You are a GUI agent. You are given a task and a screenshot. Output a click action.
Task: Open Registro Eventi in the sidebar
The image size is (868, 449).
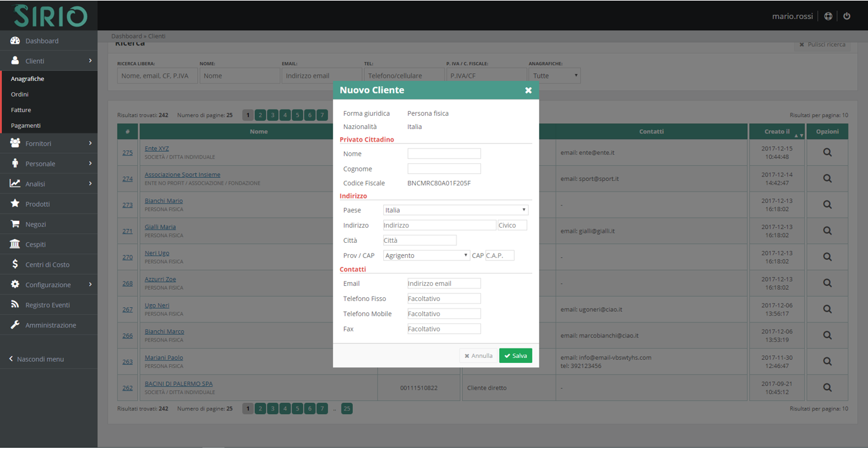coord(47,305)
